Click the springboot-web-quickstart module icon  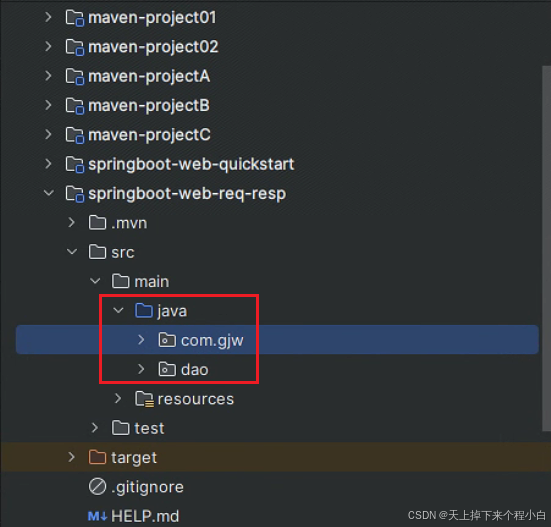(75, 165)
